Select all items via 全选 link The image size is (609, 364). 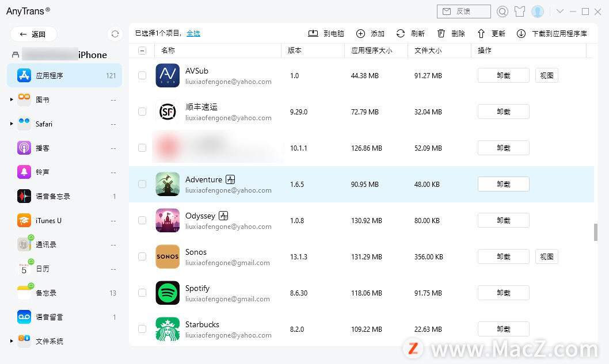click(193, 33)
